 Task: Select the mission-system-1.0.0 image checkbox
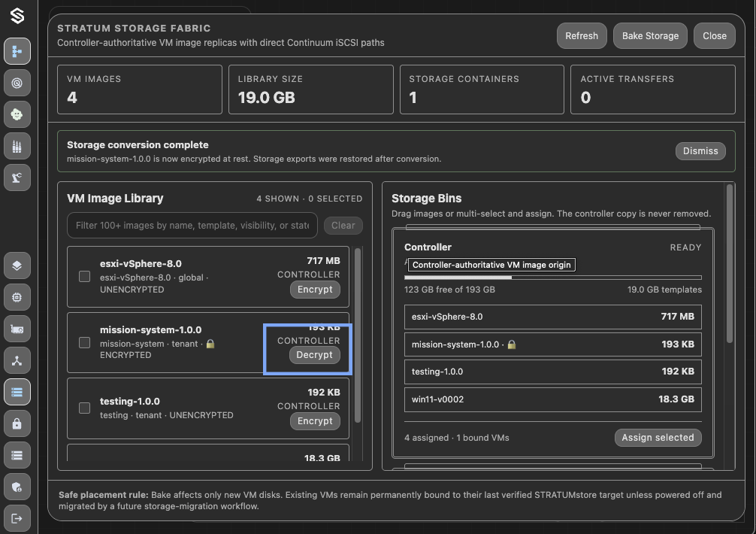[84, 342]
